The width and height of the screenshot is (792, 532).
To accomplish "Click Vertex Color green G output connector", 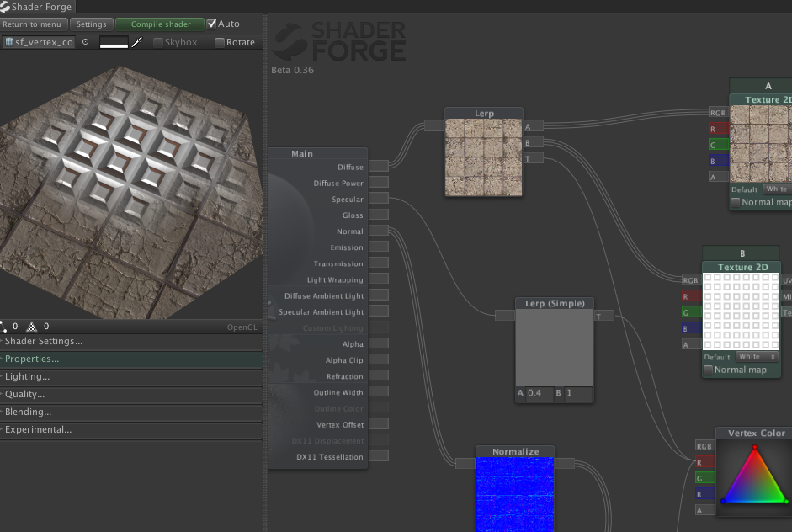I will coord(705,478).
